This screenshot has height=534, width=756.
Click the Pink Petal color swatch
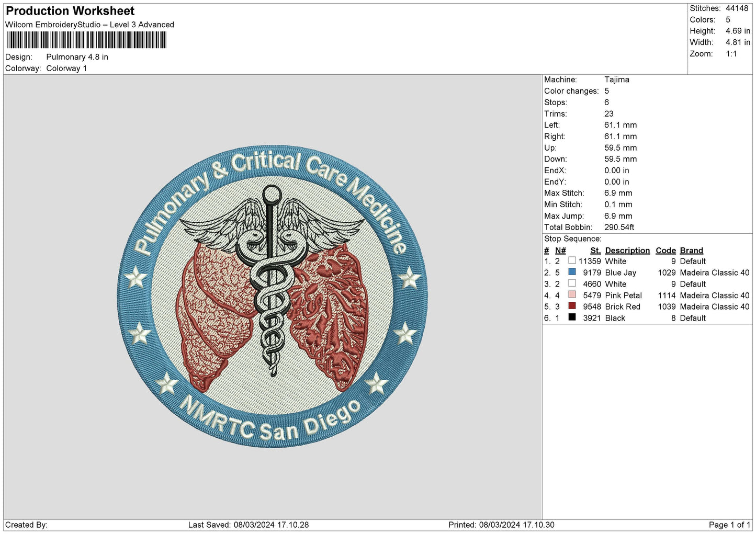tap(572, 294)
